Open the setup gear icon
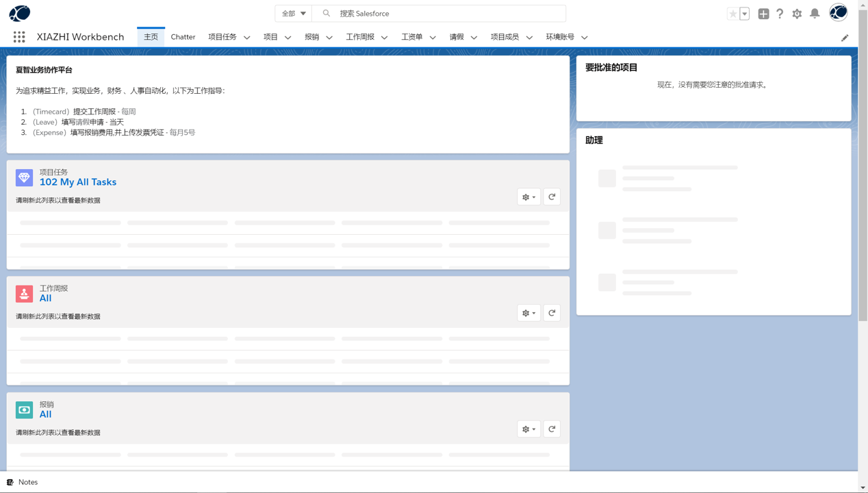 [x=797, y=14]
